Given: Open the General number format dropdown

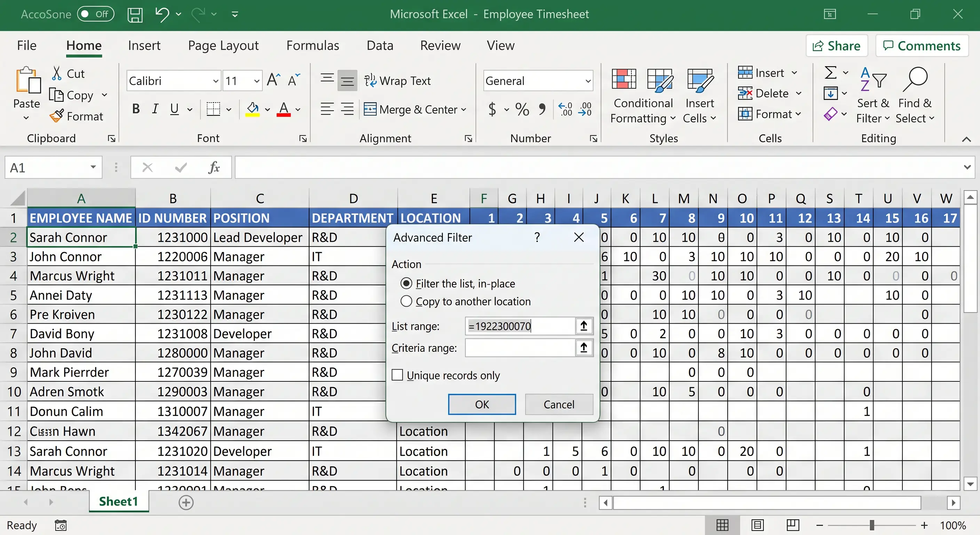Looking at the screenshot, I should [x=588, y=81].
